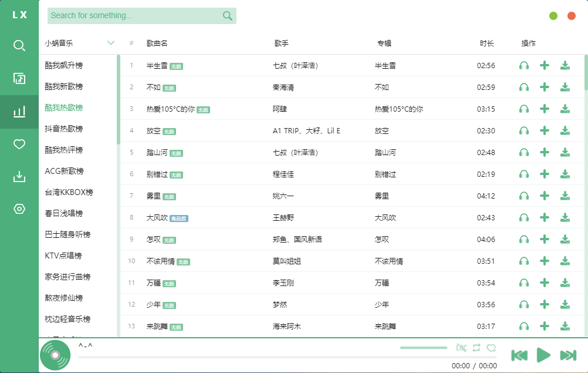
Task: Download 半生雪 song
Action: coord(565,66)
